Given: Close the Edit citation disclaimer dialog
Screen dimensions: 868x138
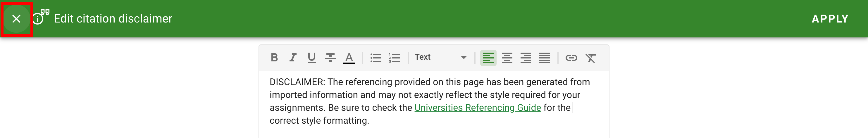Looking at the screenshot, I should (16, 19).
